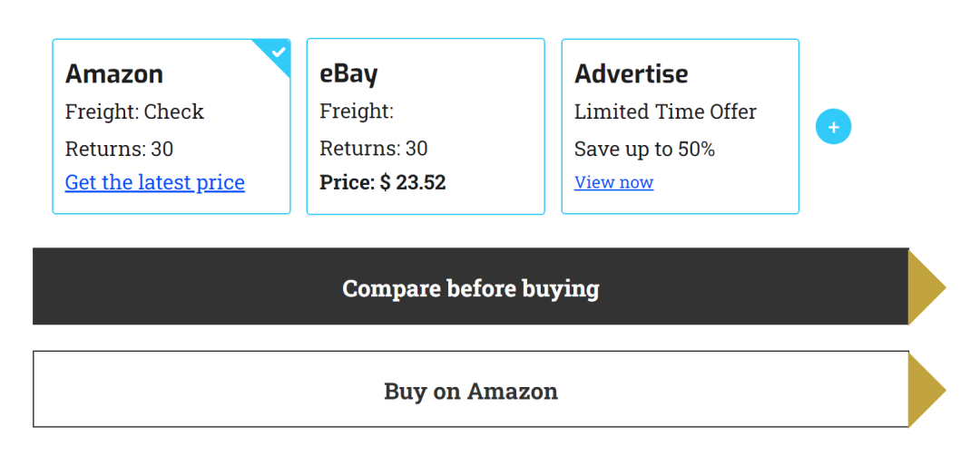Click Returns: 30 in Amazon card
The height and width of the screenshot is (475, 980).
[x=119, y=149]
